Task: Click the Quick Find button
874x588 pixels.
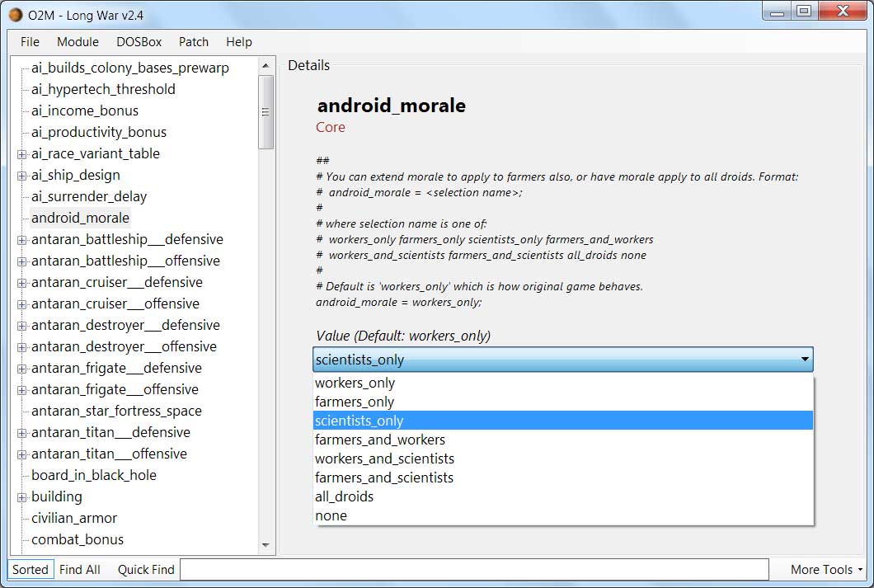Action: pos(146,570)
